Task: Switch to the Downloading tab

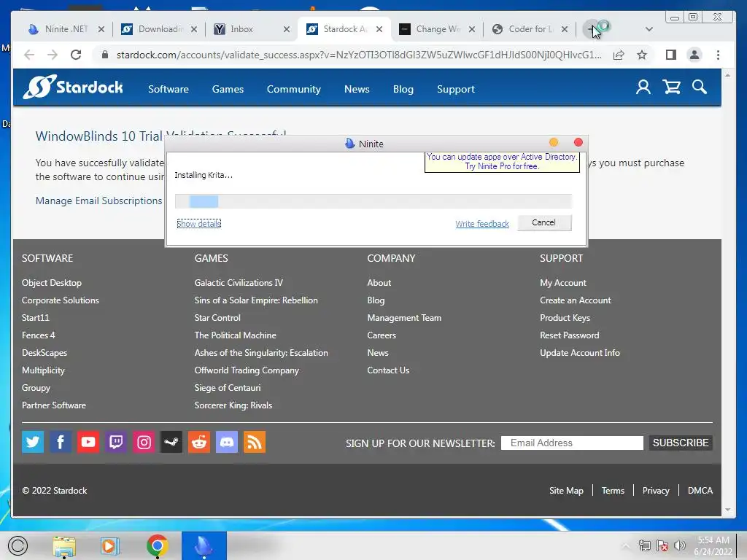Action: (x=160, y=29)
